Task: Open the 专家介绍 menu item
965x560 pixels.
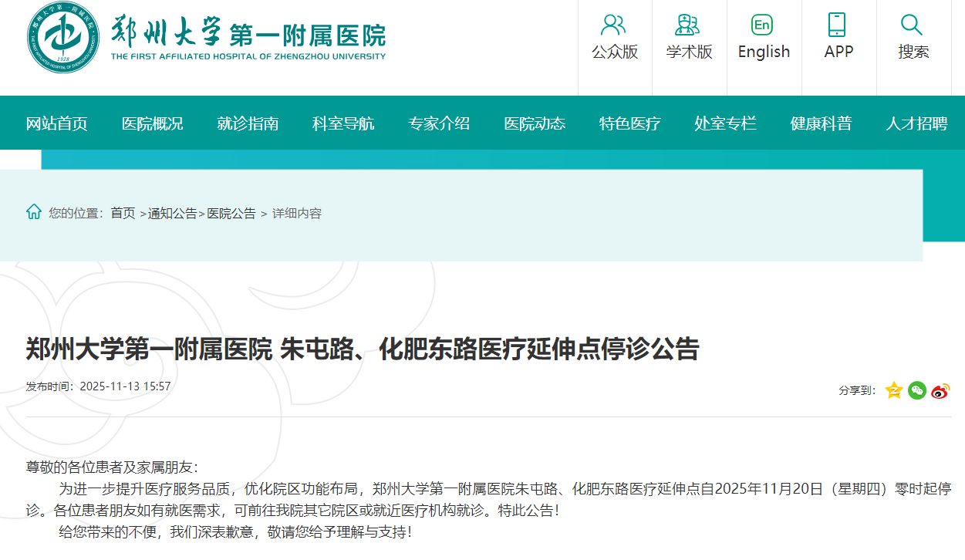Action: (439, 123)
